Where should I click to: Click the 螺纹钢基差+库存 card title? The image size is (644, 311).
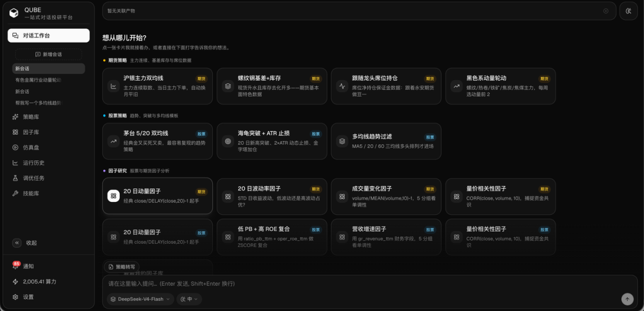point(259,78)
